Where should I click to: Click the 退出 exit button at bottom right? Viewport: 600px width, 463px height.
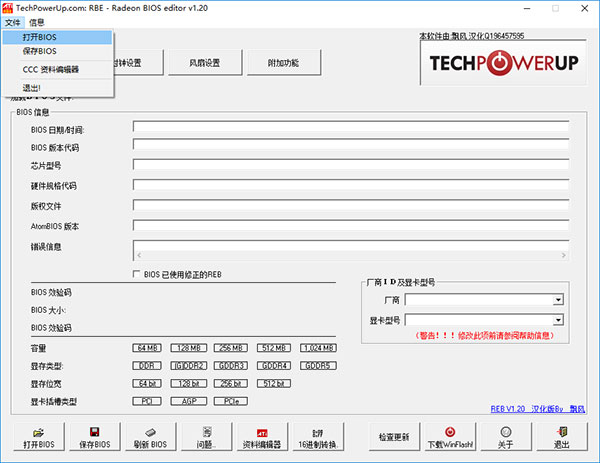tap(562, 437)
